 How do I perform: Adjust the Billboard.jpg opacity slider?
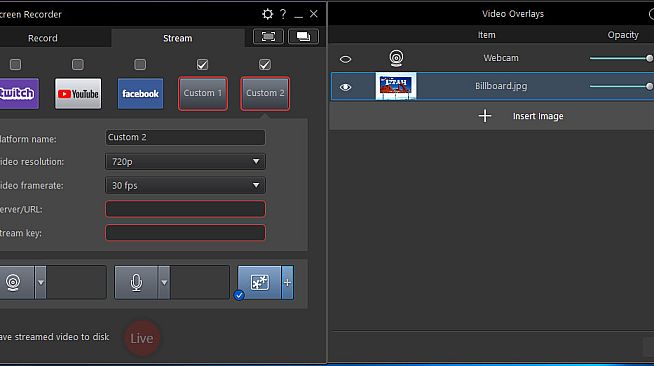(621, 86)
